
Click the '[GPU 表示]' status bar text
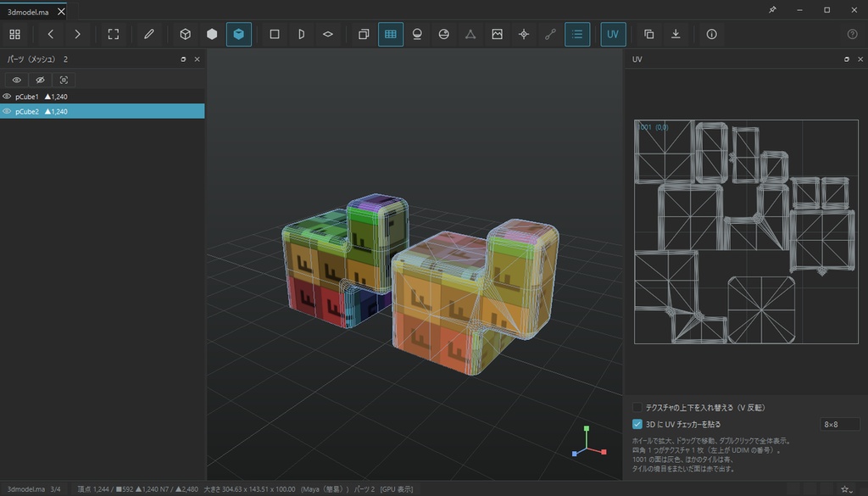coord(397,489)
